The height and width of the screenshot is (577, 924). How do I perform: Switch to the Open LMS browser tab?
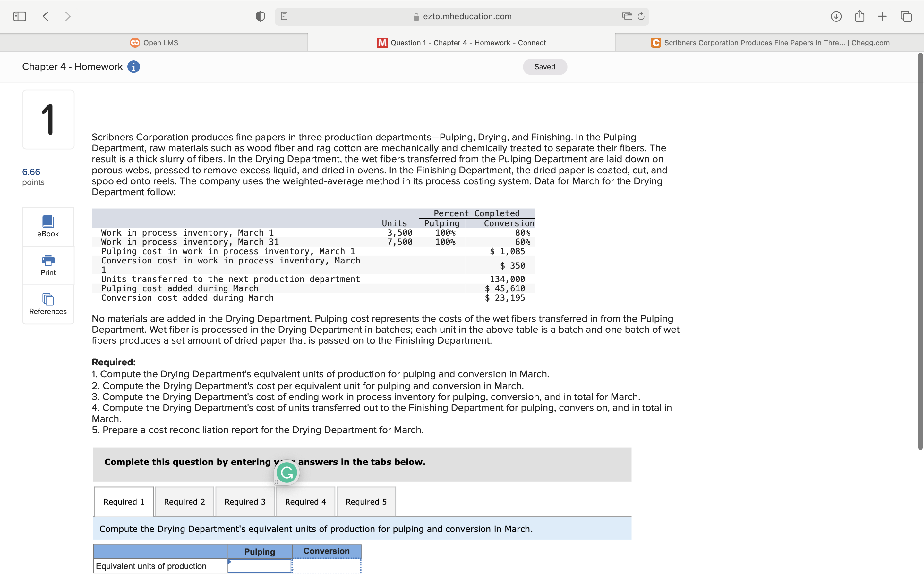pos(154,42)
